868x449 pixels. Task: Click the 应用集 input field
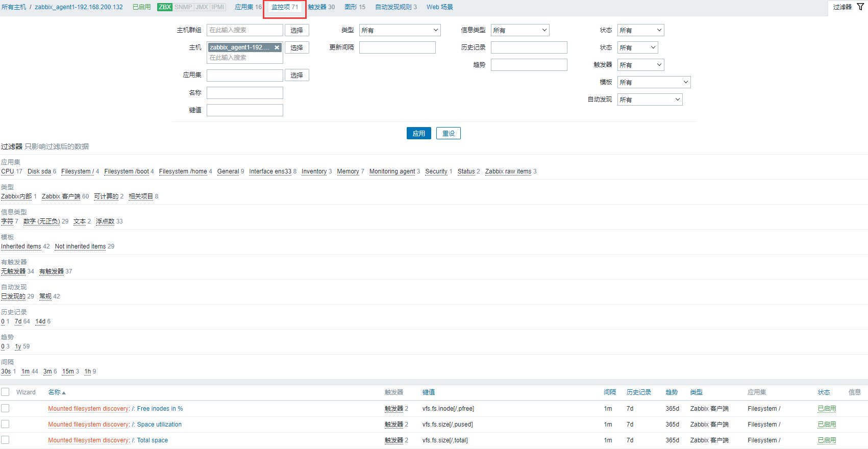point(245,76)
